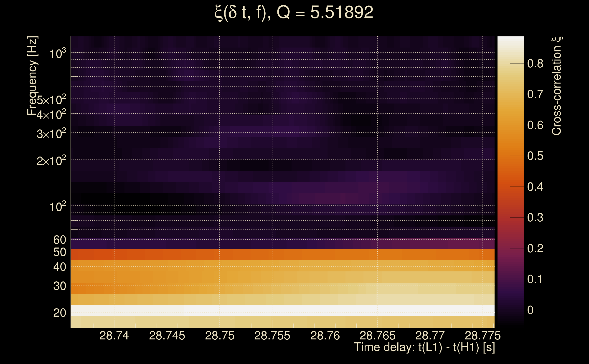The image size is (589, 364).
Task: Click the plot title showing Q = 5.51892
Action: tap(294, 12)
